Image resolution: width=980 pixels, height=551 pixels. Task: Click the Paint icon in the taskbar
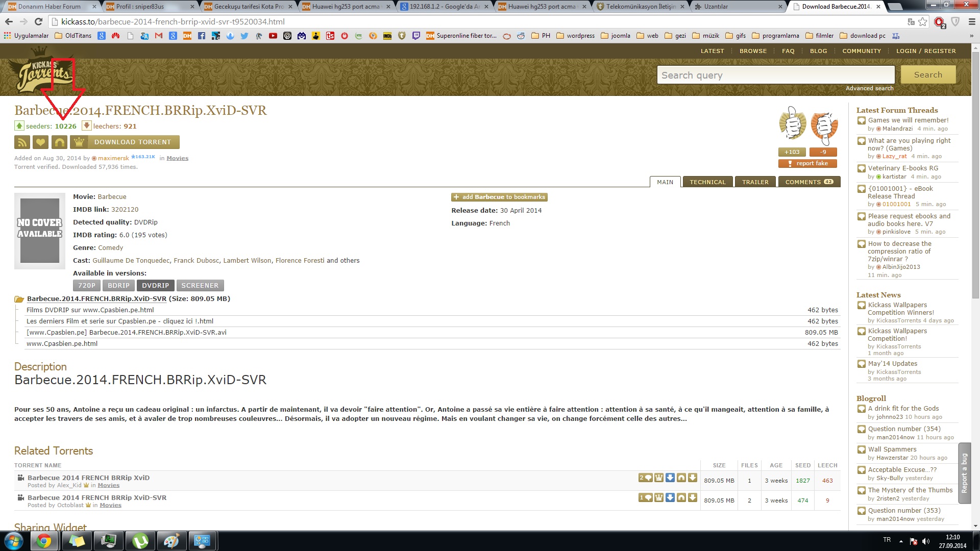171,541
